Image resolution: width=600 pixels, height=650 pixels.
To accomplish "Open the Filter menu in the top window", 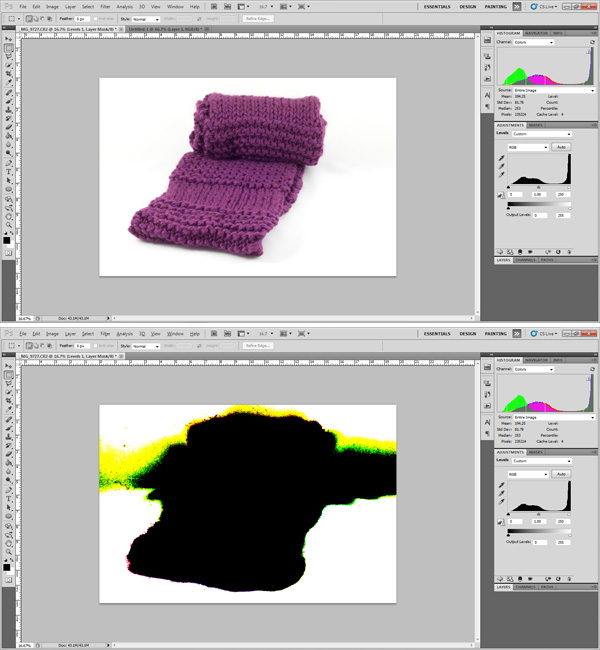I will pyautogui.click(x=105, y=7).
